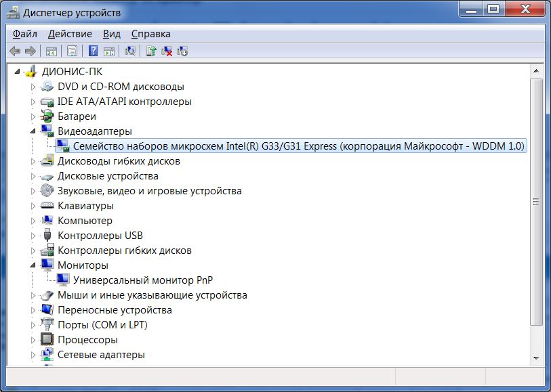Click the Intel G33/G31 adapter icon
This screenshot has height=392, width=551.
pos(62,146)
